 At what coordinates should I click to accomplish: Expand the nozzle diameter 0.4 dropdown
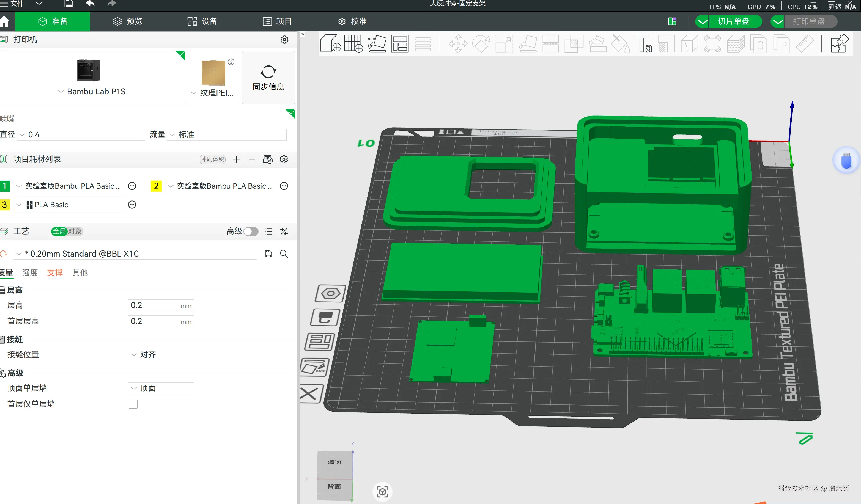coord(81,134)
